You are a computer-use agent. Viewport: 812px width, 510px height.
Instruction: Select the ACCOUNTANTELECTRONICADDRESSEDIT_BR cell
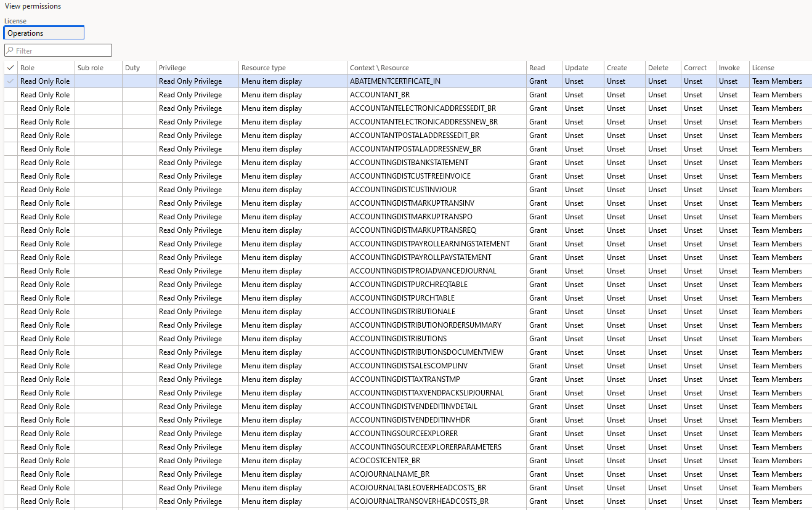coord(437,108)
